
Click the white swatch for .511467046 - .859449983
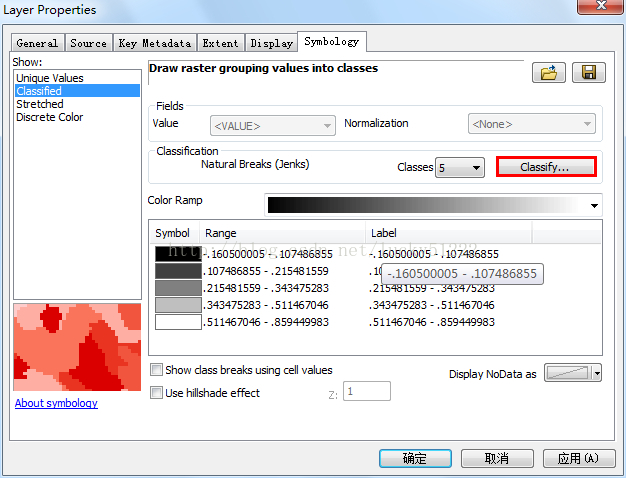178,322
